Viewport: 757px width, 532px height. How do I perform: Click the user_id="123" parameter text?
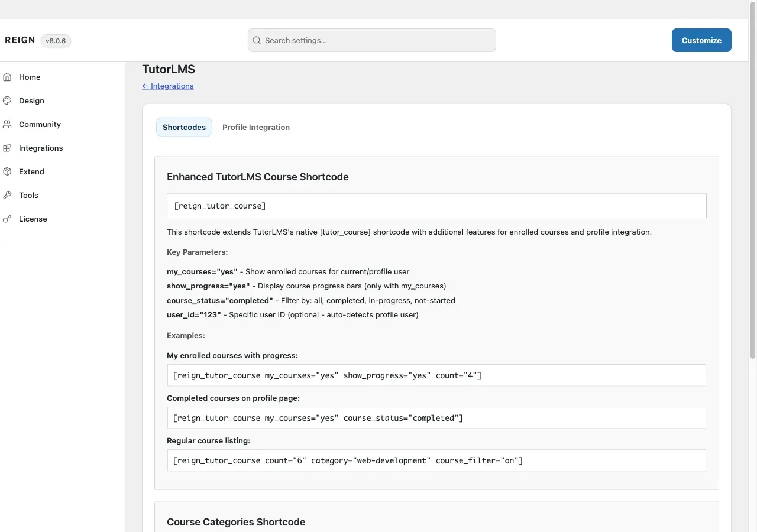click(194, 314)
